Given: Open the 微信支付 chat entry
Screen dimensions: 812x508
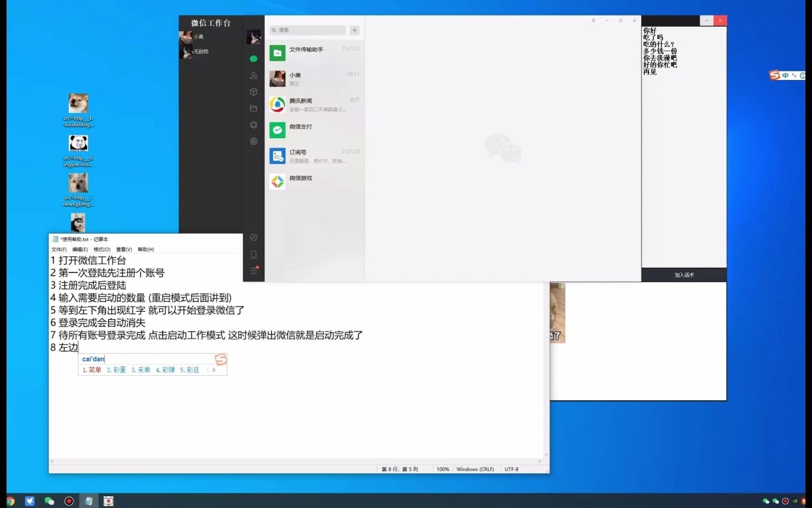Looking at the screenshot, I should click(x=315, y=130).
